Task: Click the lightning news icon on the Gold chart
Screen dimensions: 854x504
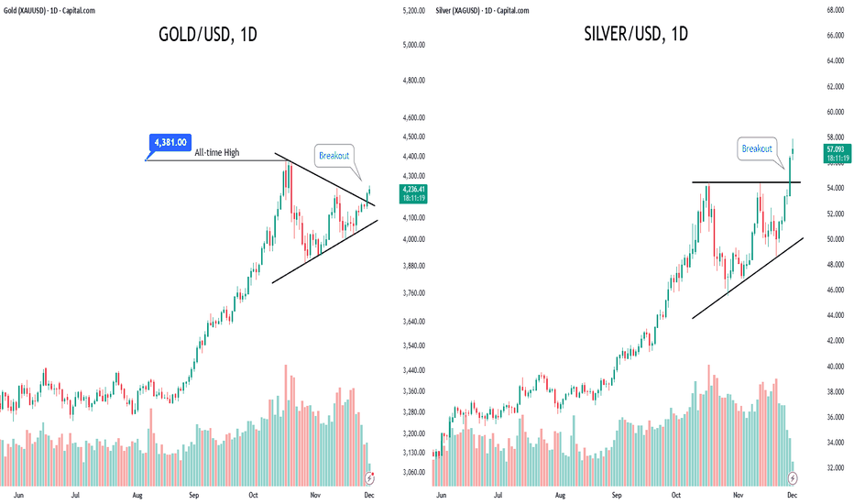Action: coord(371,478)
